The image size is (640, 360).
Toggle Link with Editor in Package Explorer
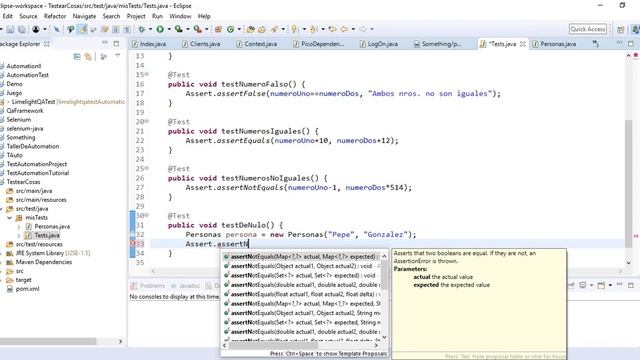pyautogui.click(x=88, y=57)
